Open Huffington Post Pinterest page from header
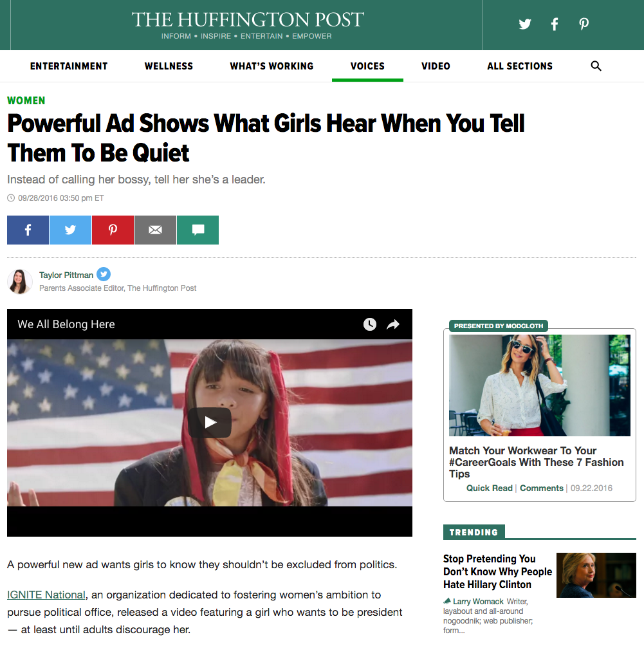 584,24
